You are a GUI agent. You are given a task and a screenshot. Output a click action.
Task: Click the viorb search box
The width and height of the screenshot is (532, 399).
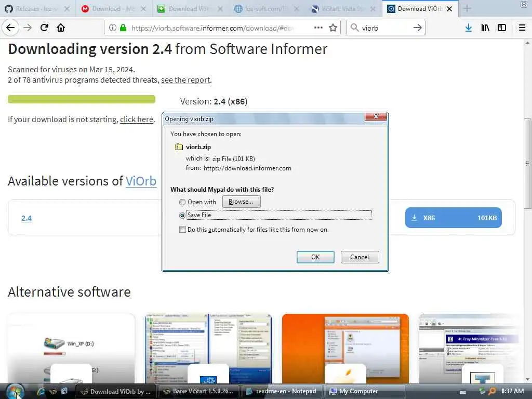tap(385, 28)
